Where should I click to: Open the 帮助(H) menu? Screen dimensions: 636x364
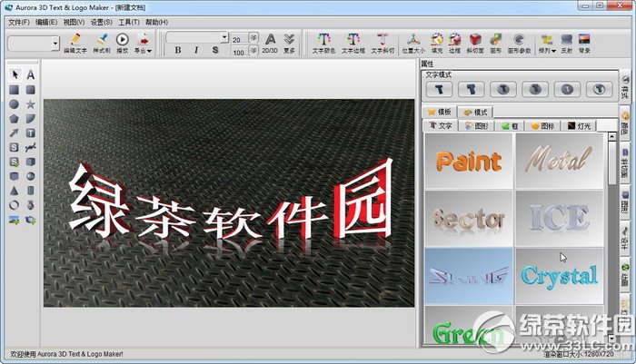pyautogui.click(x=156, y=23)
